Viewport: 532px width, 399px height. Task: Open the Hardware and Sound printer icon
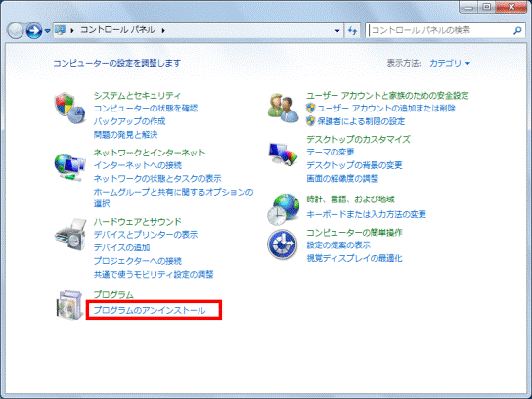(x=70, y=235)
